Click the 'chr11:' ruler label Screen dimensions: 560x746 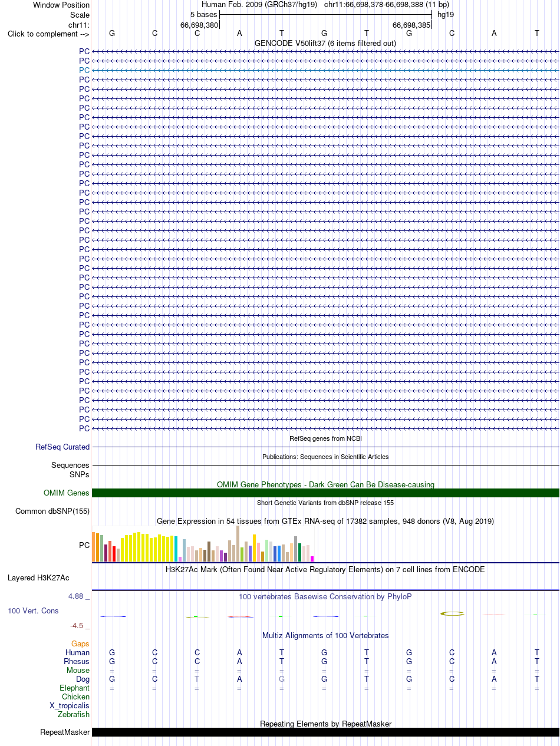point(79,24)
